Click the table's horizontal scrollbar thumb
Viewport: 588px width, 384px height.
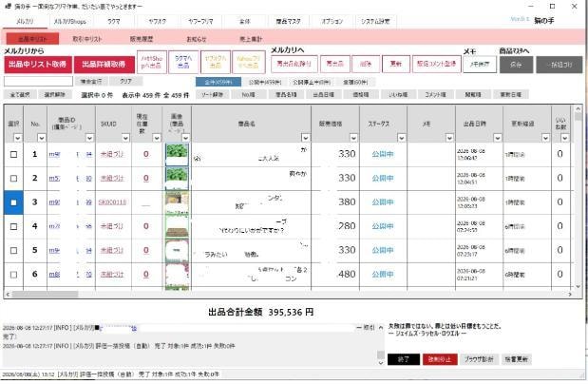(x=45, y=295)
